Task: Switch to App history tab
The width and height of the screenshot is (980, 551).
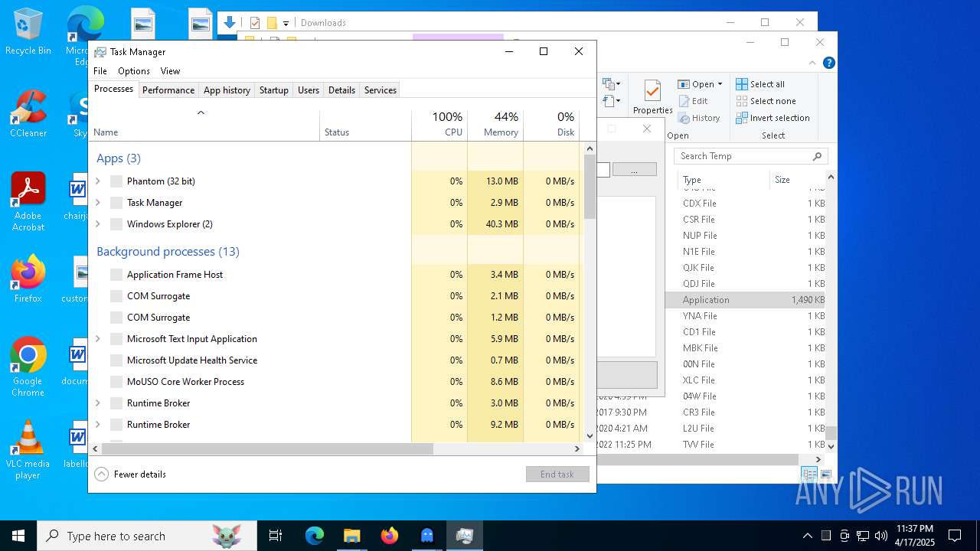Action: (x=227, y=90)
